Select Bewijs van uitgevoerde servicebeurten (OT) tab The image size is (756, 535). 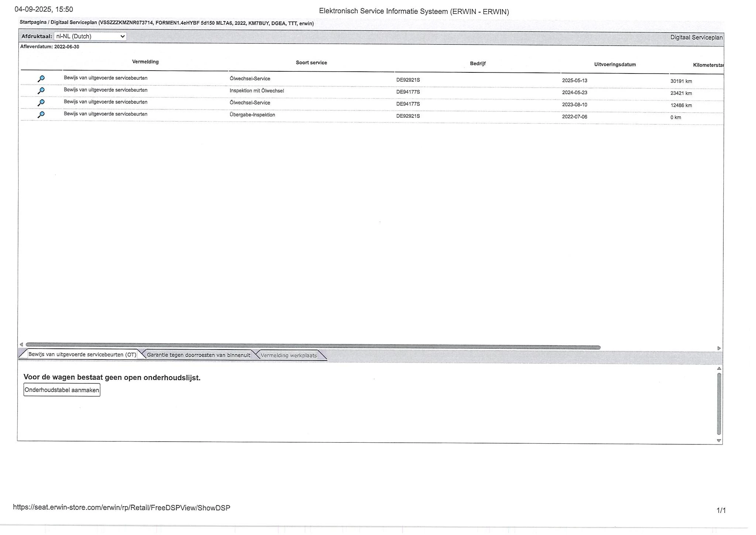click(x=82, y=354)
